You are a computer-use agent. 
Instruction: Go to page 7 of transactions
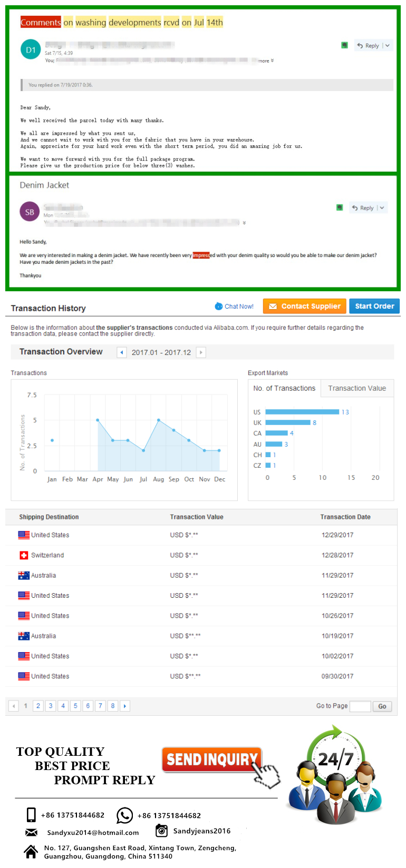pos(100,706)
